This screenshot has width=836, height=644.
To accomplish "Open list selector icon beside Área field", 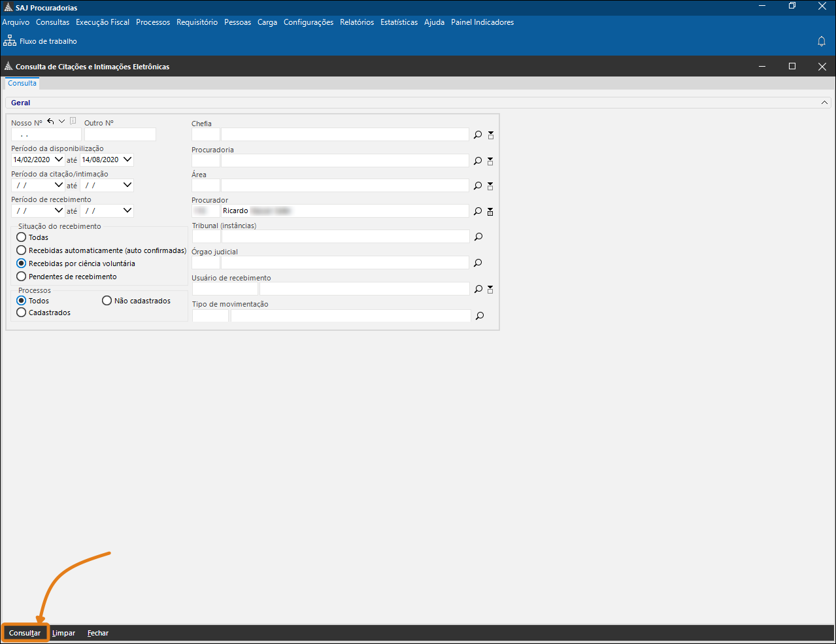I will [x=490, y=186].
